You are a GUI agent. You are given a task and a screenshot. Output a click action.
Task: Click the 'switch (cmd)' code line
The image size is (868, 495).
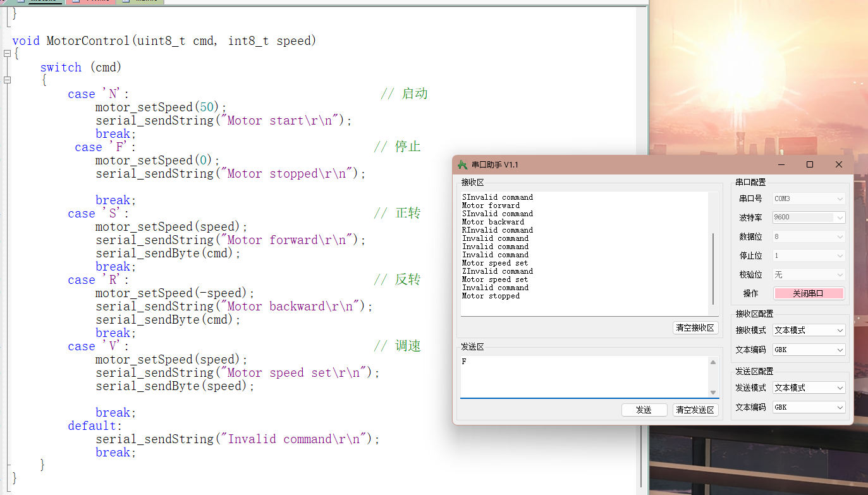click(x=81, y=68)
